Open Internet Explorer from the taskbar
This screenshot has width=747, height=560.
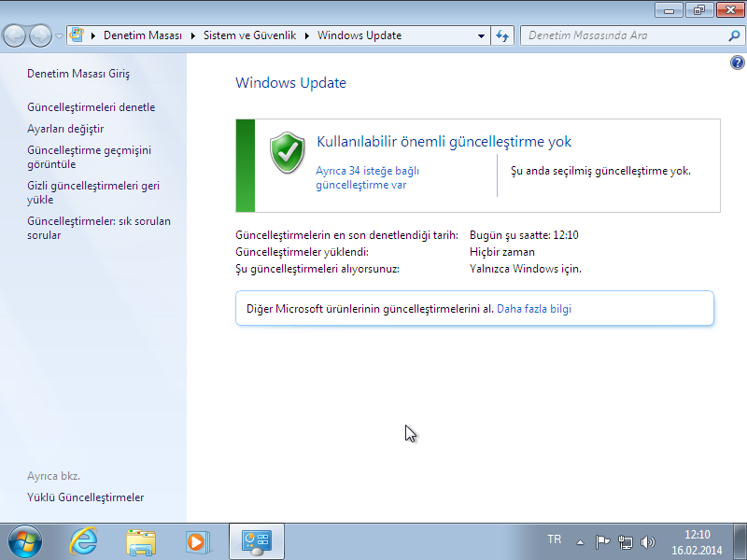click(x=83, y=541)
